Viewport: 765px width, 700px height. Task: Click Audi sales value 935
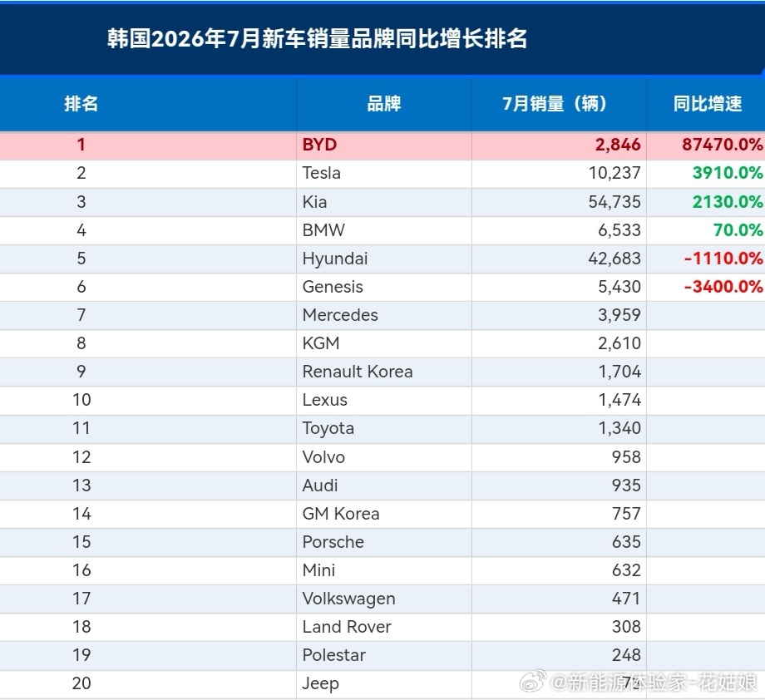tap(626, 486)
